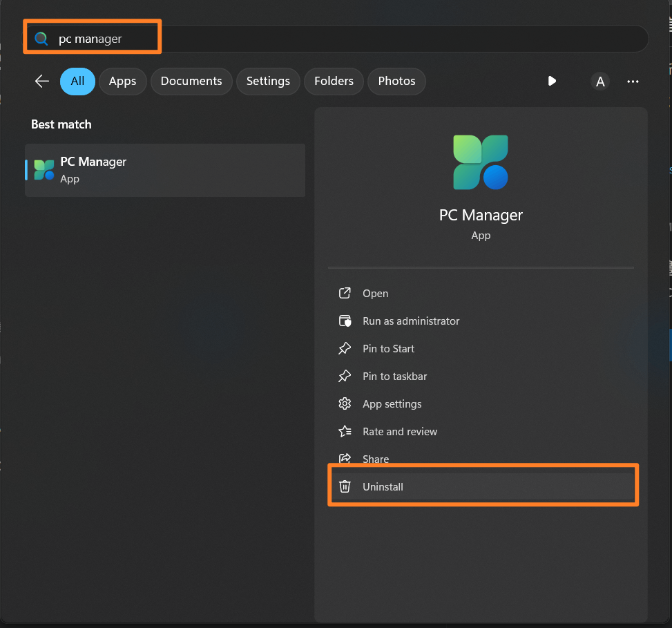Open the account avatar labeled A
672x628 pixels.
(600, 82)
